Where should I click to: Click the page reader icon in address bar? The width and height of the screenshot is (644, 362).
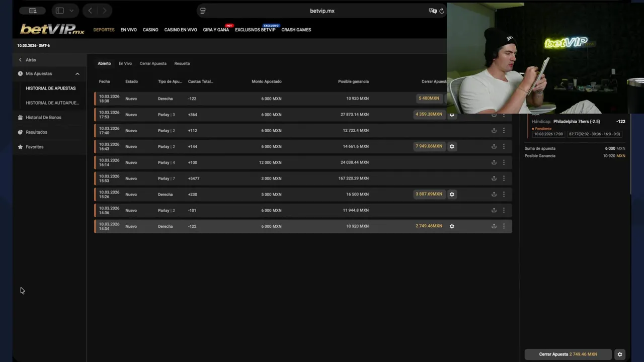tap(203, 11)
